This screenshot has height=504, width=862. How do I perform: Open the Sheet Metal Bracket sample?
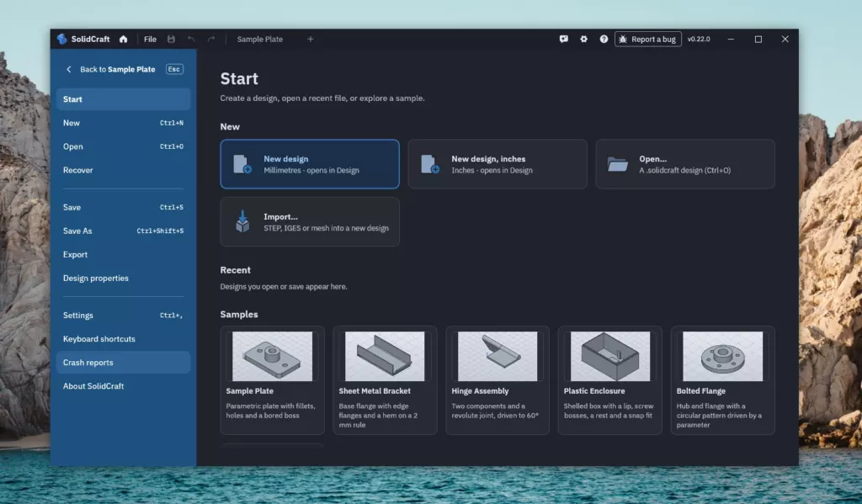tap(385, 380)
